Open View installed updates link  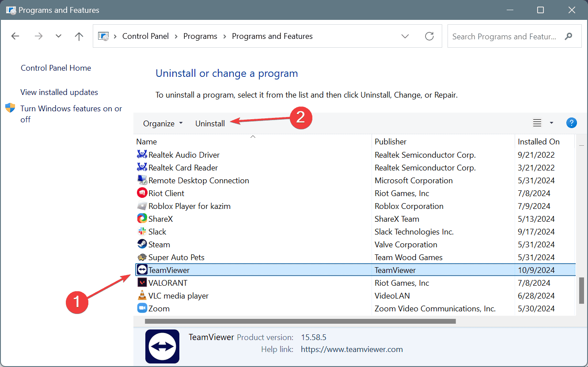(59, 92)
